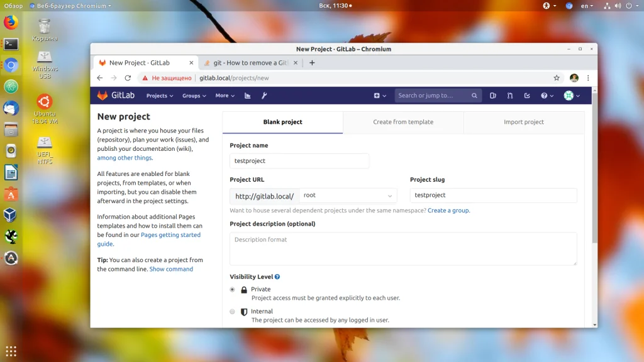644x362 pixels.
Task: Bookmark this page with the star icon
Action: click(557, 78)
